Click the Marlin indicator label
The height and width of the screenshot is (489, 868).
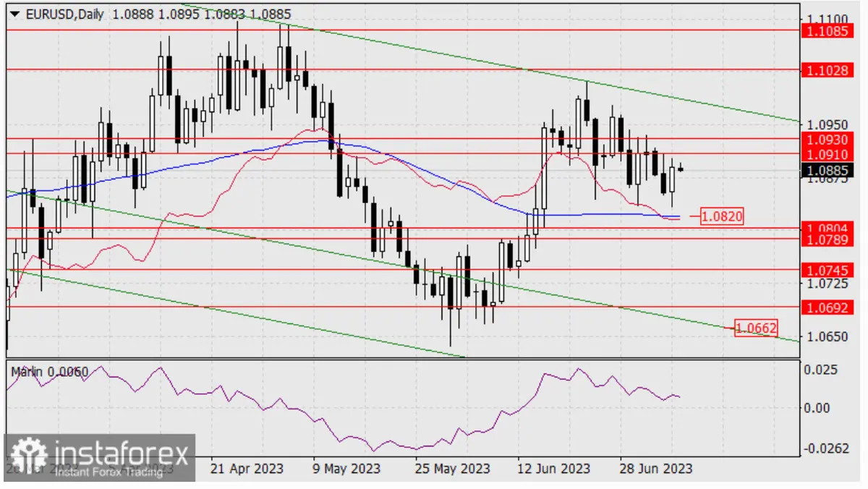point(48,372)
